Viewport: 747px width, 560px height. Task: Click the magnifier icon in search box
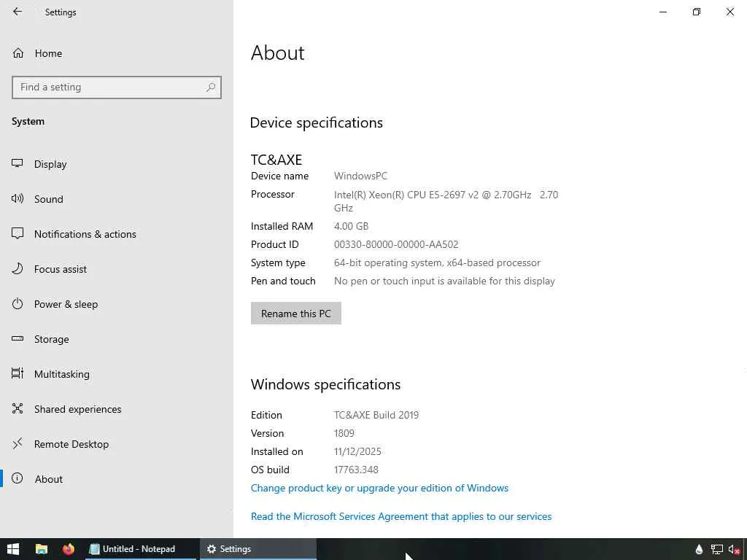tap(211, 87)
